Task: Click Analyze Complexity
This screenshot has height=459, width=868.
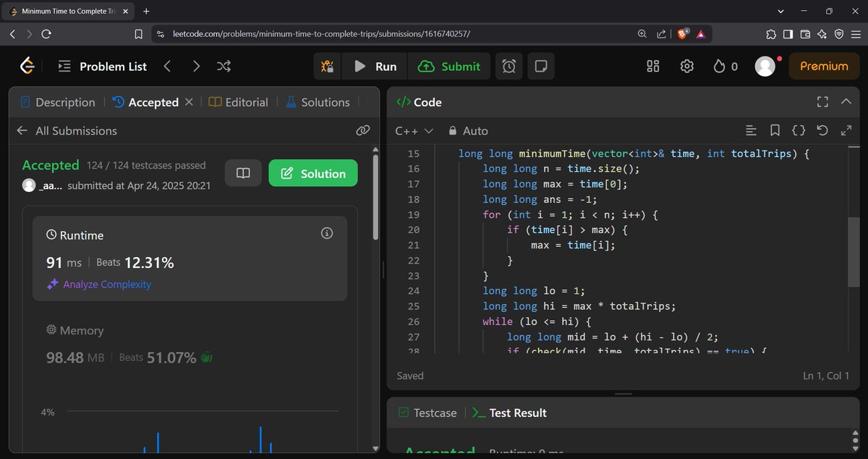Action: coord(99,284)
